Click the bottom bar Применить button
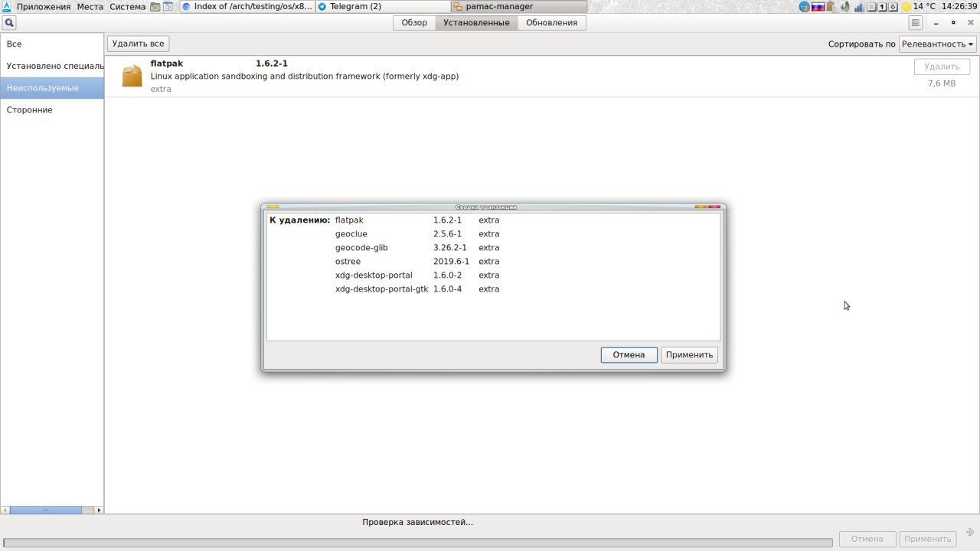Image resolution: width=980 pixels, height=551 pixels. coord(927,539)
